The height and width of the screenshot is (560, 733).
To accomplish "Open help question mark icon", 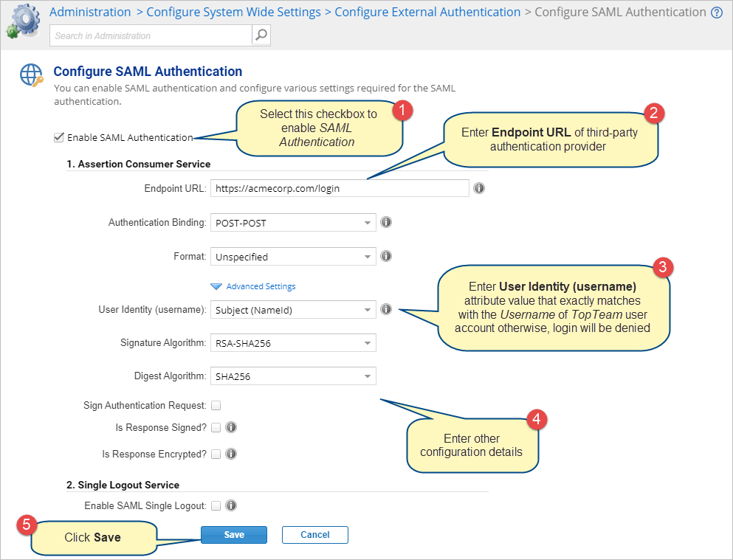I will pos(717,13).
